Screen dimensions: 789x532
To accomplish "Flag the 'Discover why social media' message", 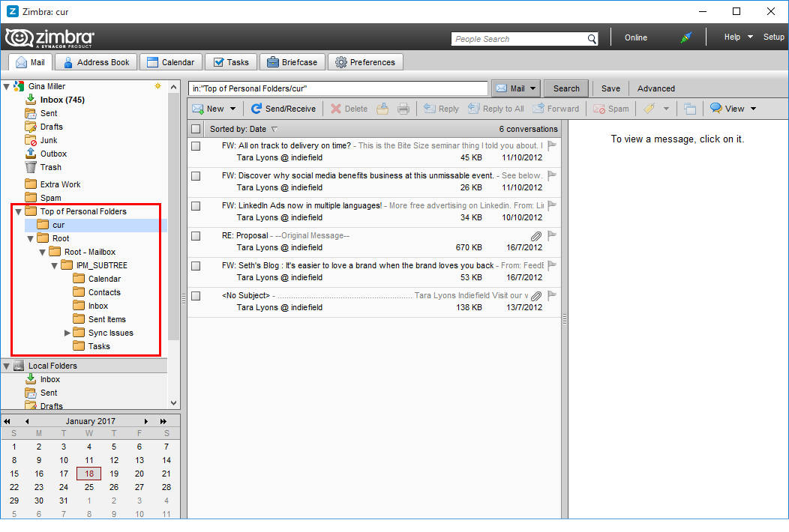I will pos(552,175).
